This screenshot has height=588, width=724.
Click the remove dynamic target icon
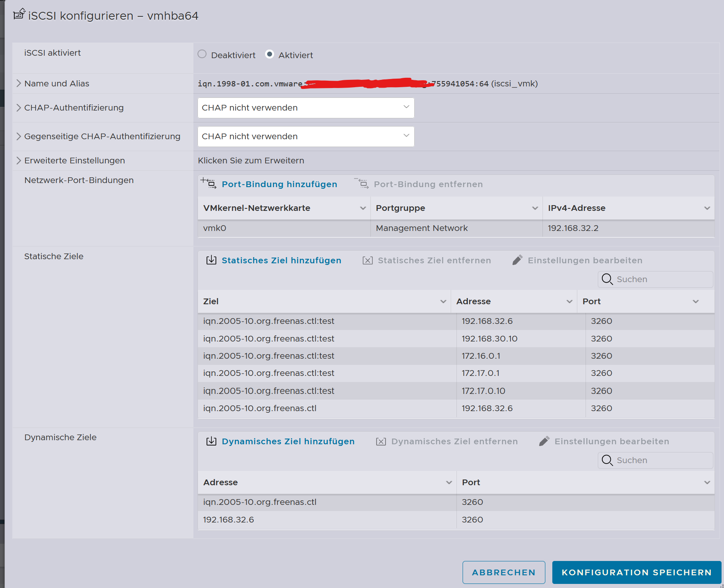381,441
